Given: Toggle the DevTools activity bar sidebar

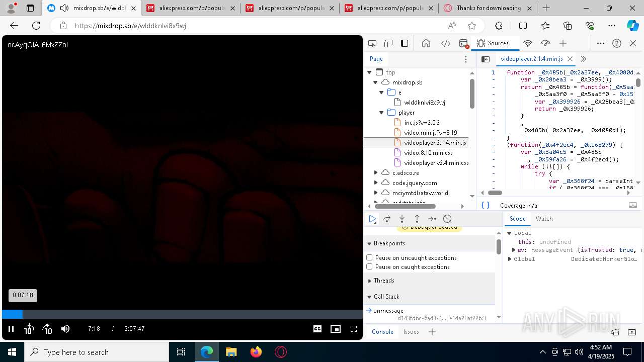Looking at the screenshot, I should 405,43.
